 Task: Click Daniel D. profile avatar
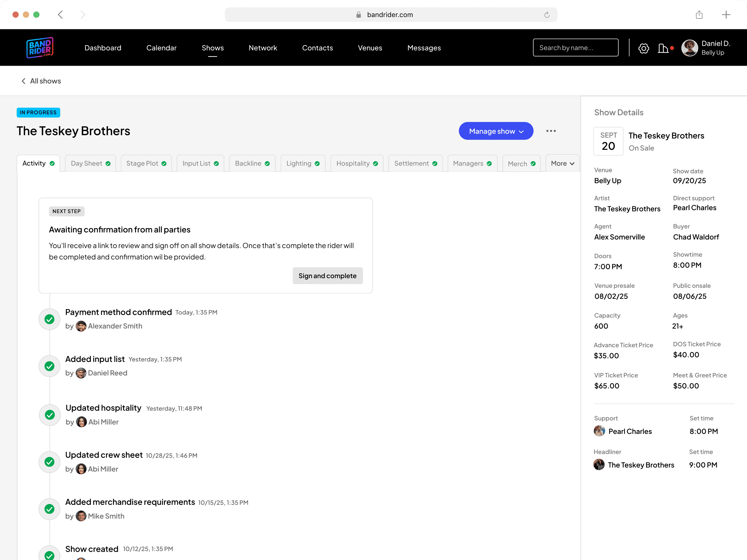(x=689, y=48)
